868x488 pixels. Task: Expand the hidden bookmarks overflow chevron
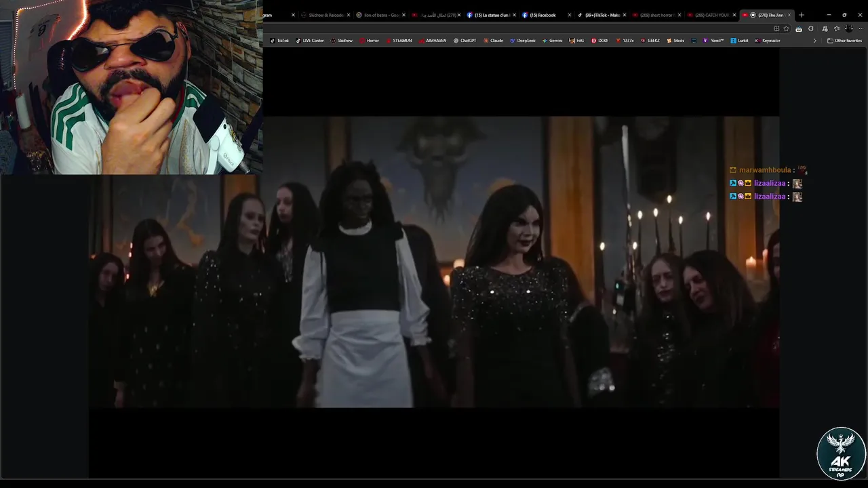(814, 41)
